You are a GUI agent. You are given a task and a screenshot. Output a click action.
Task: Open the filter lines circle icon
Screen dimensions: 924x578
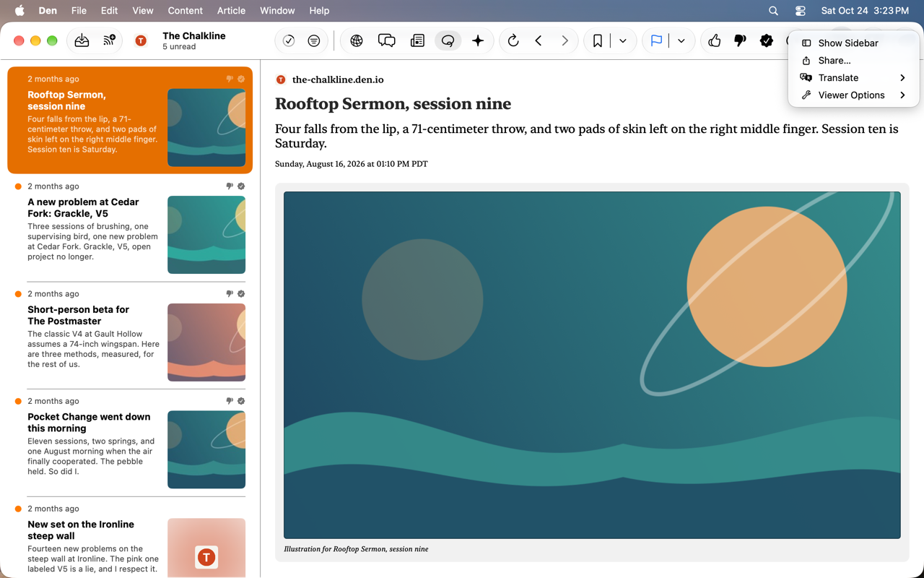[314, 41]
